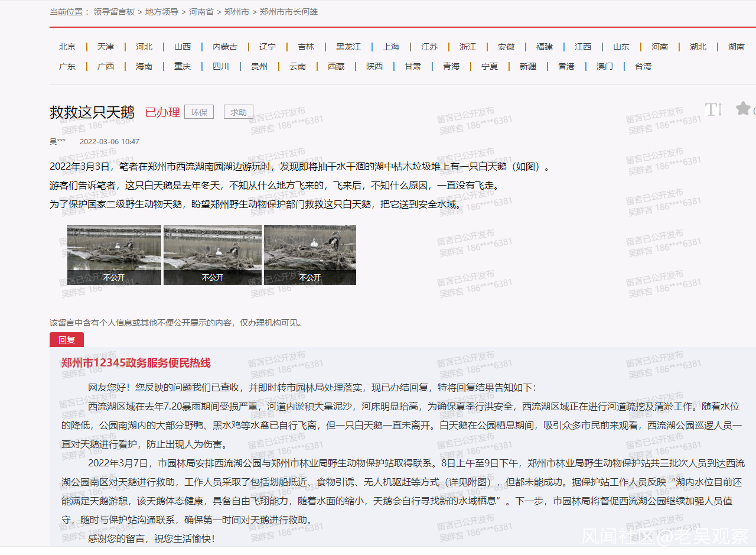Open the 河北 province link

(x=144, y=47)
